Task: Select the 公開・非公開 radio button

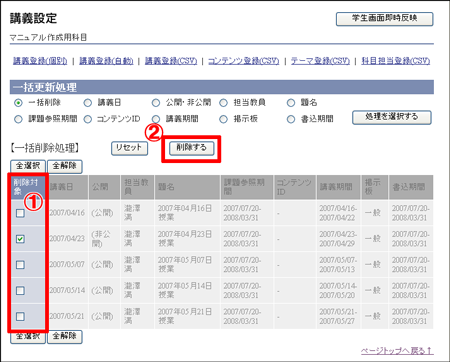Action: click(156, 103)
